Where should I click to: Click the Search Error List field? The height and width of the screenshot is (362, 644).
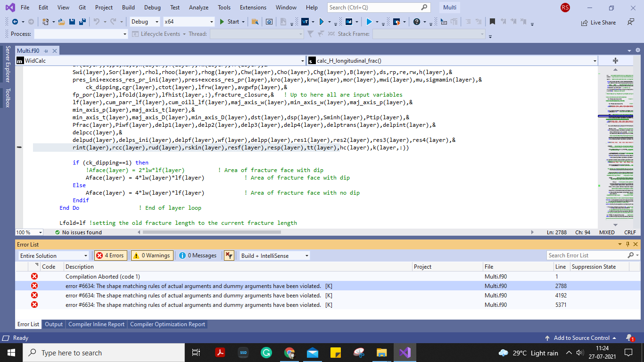click(586, 255)
